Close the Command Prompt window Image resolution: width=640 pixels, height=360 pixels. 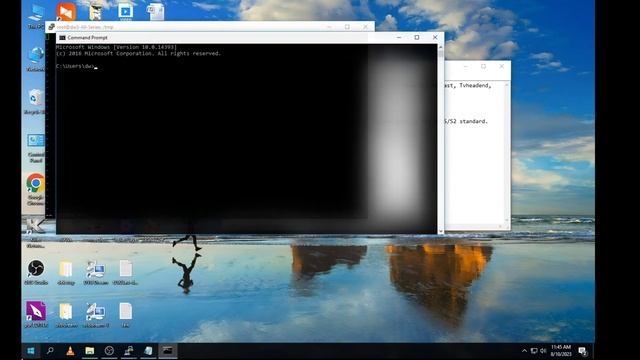[435, 38]
